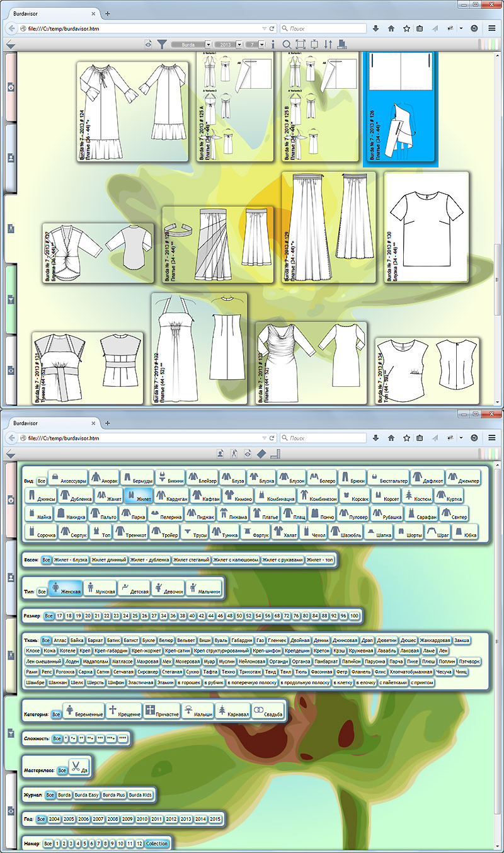This screenshot has width=504, height=853.
Task: Toggle the Беременные category filter
Action: click(x=84, y=711)
